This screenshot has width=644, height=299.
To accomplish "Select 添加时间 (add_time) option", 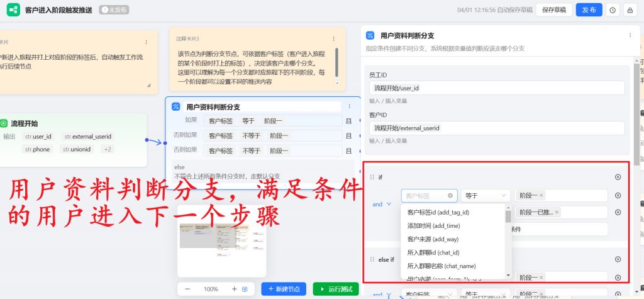I will pyautogui.click(x=433, y=226).
